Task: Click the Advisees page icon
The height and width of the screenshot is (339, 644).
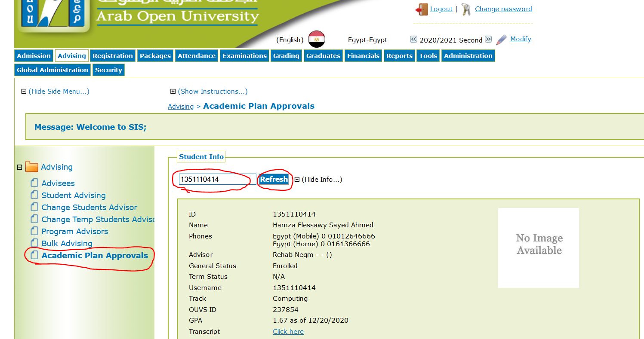Action: point(34,183)
